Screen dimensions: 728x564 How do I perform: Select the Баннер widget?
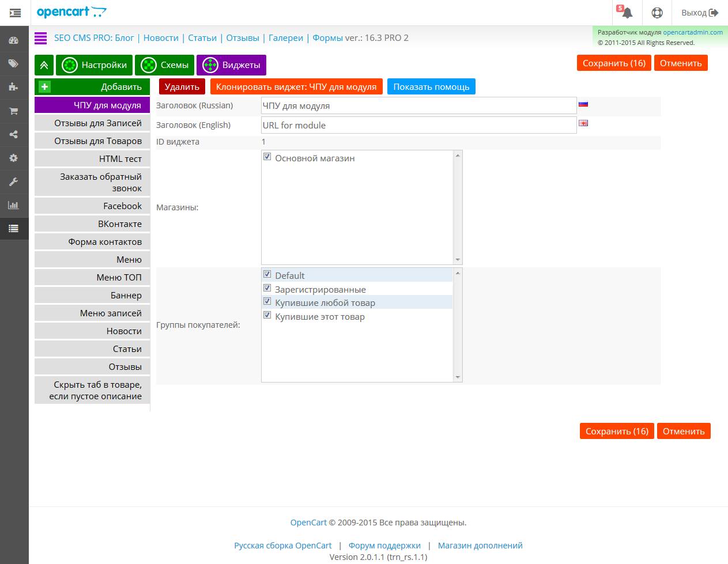92,295
